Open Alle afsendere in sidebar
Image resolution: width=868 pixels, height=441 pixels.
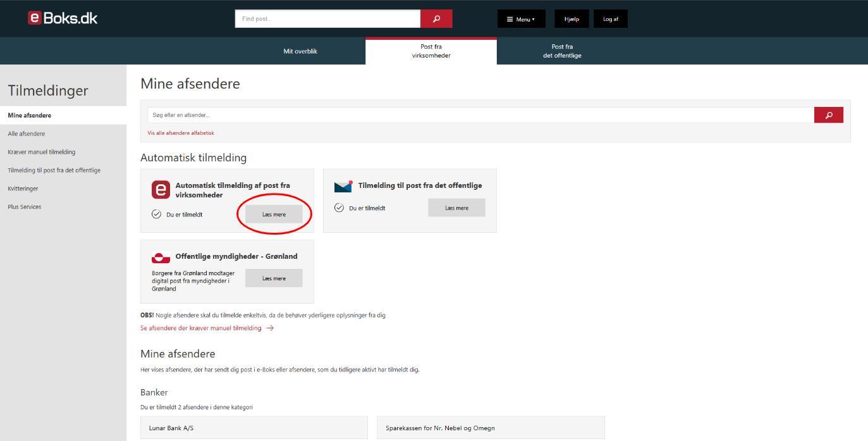point(63,134)
